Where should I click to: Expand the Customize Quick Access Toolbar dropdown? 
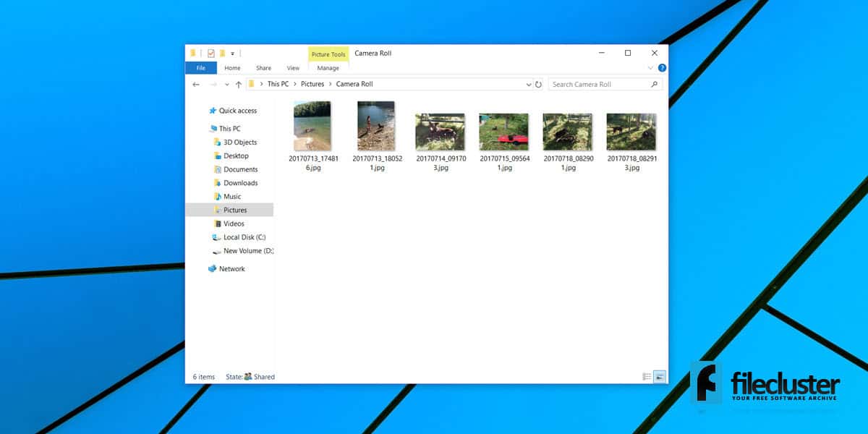(231, 53)
